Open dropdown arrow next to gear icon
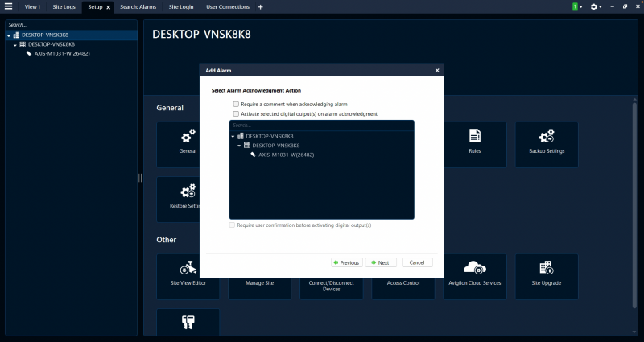 pos(601,7)
